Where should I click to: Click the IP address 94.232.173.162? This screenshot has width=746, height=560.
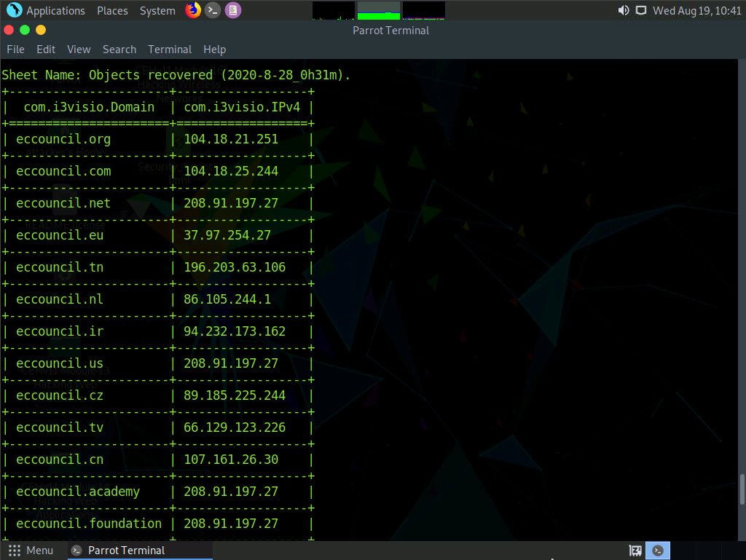click(x=235, y=331)
